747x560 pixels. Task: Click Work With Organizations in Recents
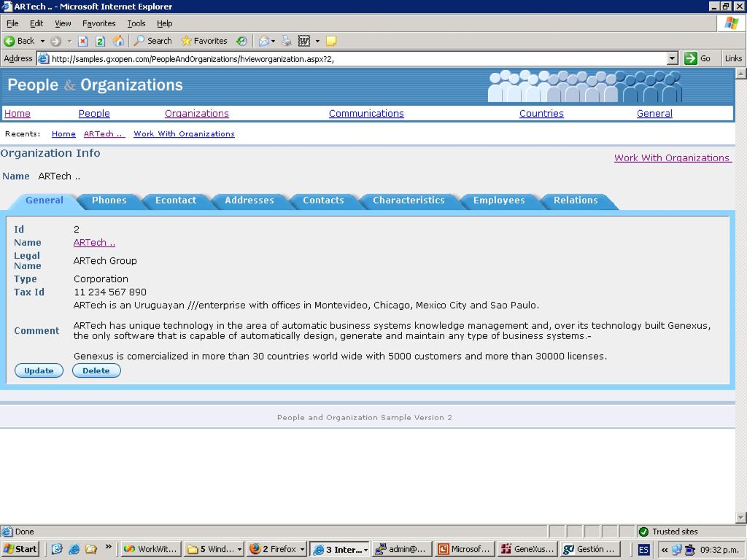coord(184,134)
